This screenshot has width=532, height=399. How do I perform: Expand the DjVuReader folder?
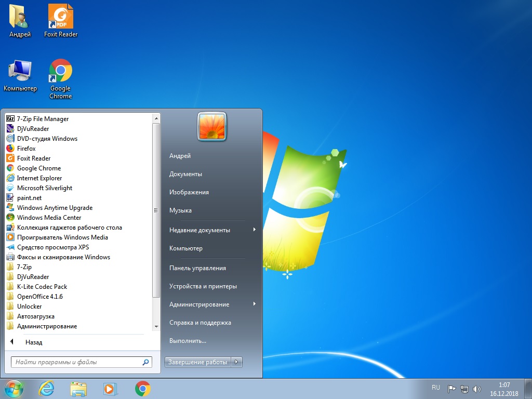click(x=28, y=276)
